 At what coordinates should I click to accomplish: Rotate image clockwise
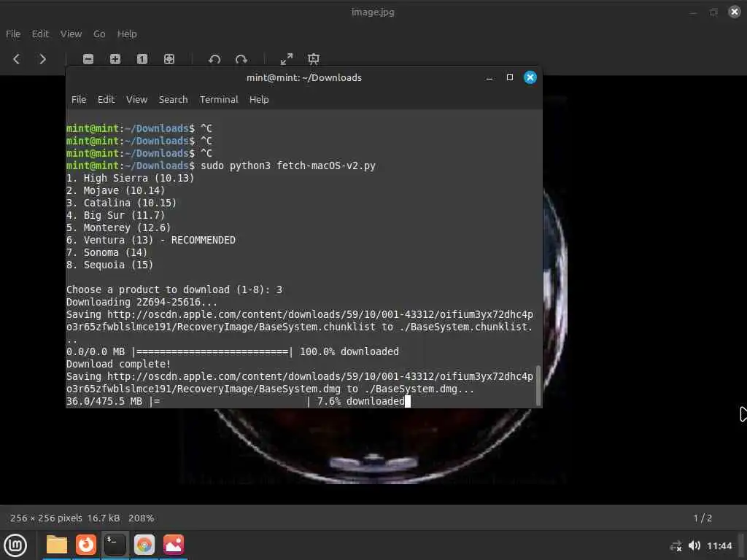[241, 59]
